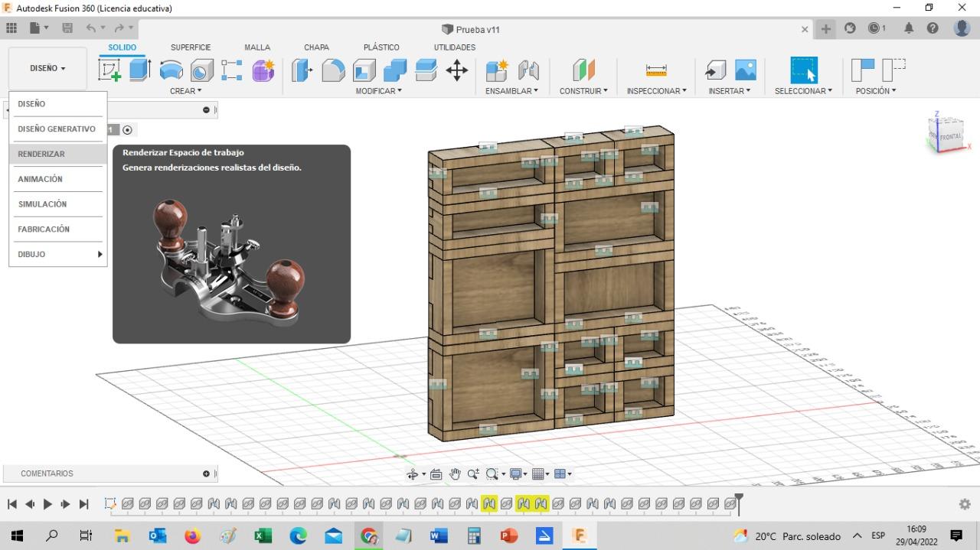Expand the Crear dropdown menu
This screenshot has height=550, width=980.
click(186, 91)
